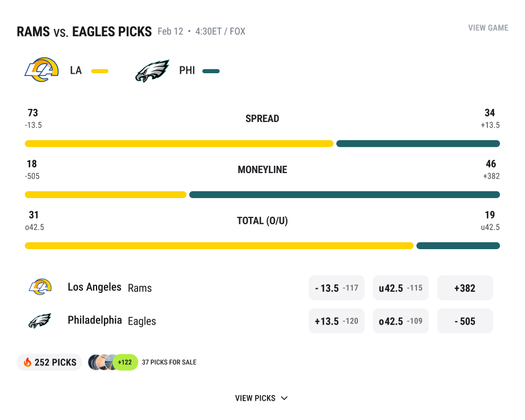Click the Rams logo in the header
The image size is (525, 420).
pos(41,70)
